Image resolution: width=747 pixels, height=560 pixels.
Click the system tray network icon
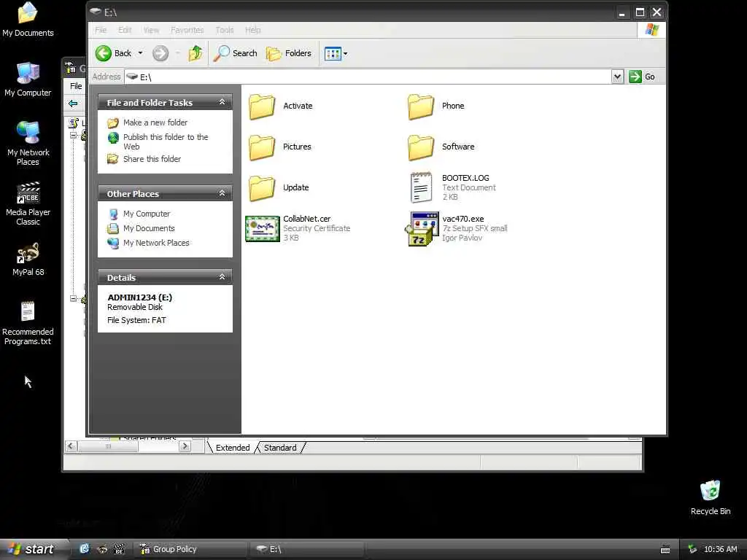692,549
